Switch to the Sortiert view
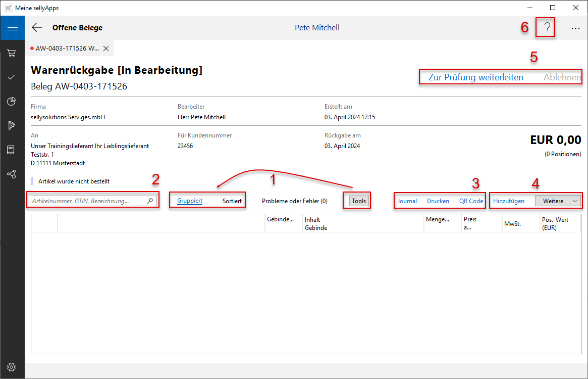The height and width of the screenshot is (379, 588). coord(232,201)
